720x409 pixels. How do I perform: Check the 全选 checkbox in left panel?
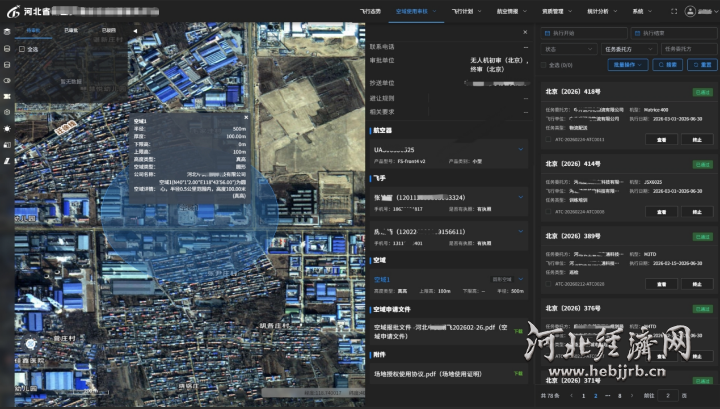pyautogui.click(x=22, y=48)
